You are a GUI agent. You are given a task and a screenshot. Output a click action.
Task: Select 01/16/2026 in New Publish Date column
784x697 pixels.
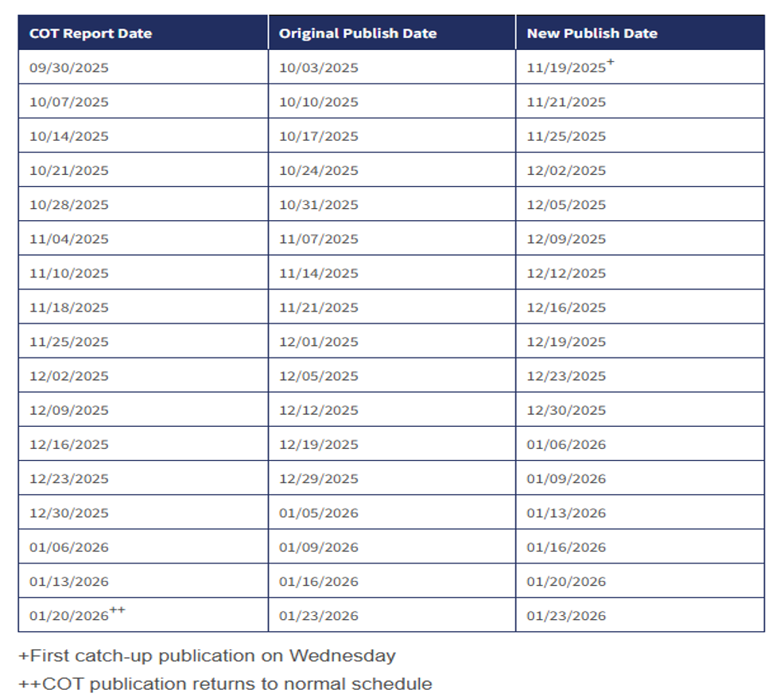click(566, 547)
